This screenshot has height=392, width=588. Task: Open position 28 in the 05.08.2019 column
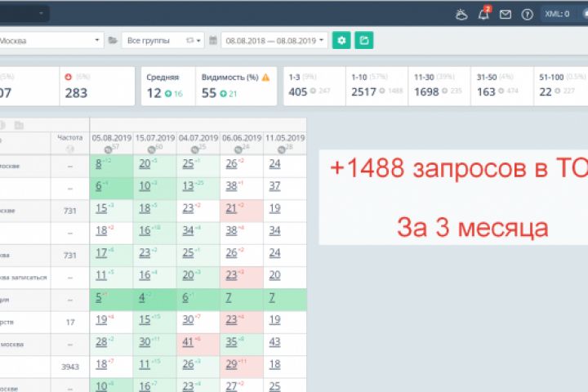pyautogui.click(x=101, y=342)
